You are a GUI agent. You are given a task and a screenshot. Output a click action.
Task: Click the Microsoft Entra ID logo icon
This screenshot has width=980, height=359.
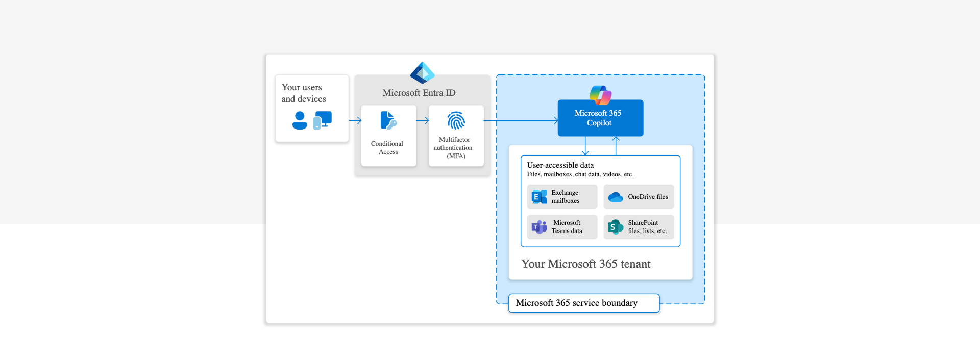click(x=423, y=73)
